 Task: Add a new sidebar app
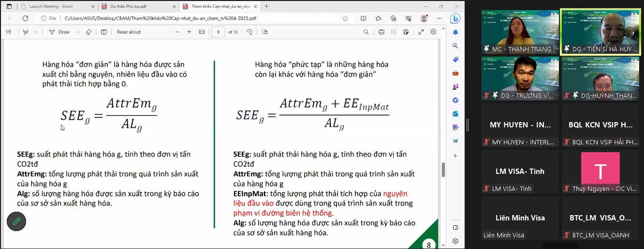click(x=455, y=156)
